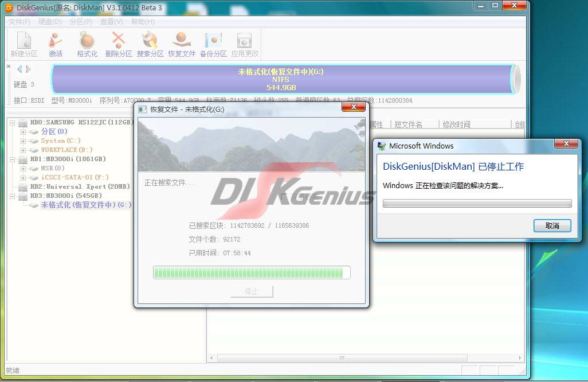This screenshot has width=588, height=382.
Task: Open the 文件(F) menu
Action: (x=19, y=22)
